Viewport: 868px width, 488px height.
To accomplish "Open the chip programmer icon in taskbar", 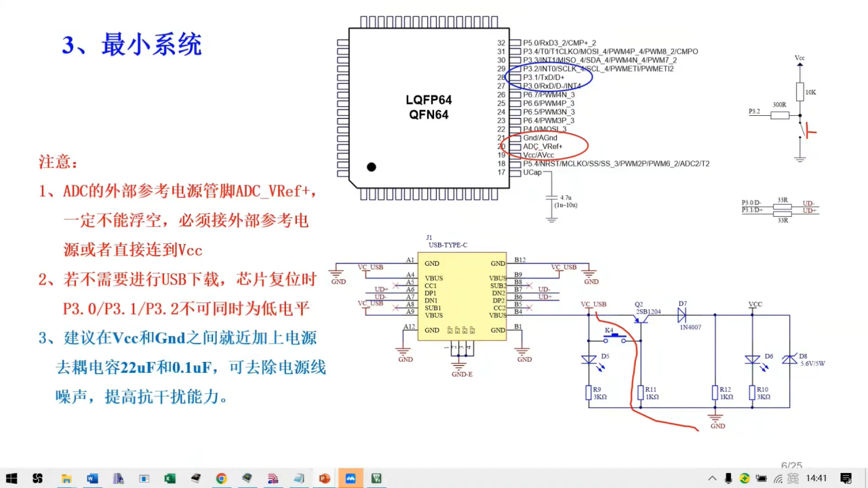I will tap(247, 479).
